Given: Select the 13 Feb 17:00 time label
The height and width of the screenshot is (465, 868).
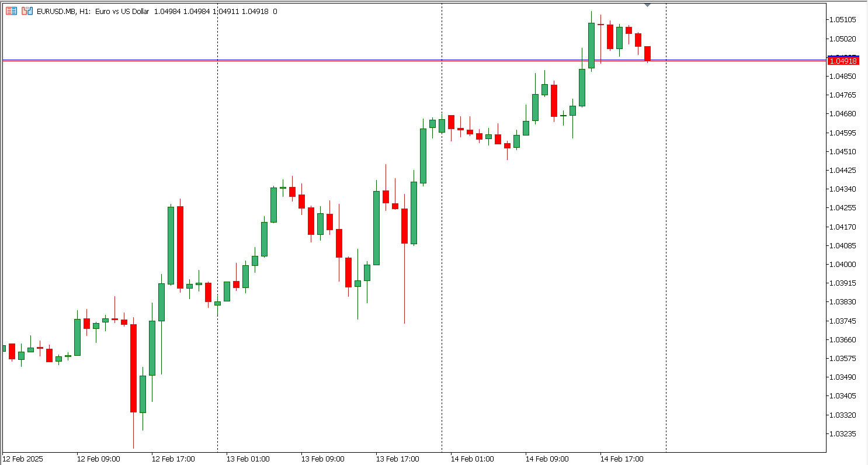Looking at the screenshot, I should pyautogui.click(x=397, y=459).
